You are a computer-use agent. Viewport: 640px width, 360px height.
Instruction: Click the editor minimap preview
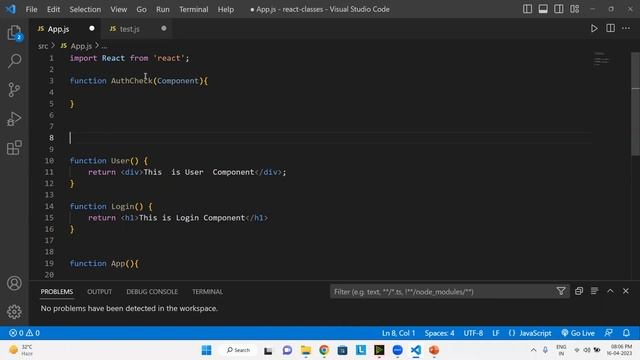pos(602,59)
